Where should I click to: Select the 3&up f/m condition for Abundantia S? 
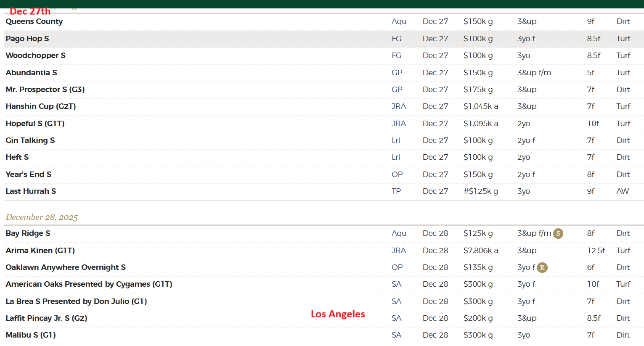pos(534,73)
